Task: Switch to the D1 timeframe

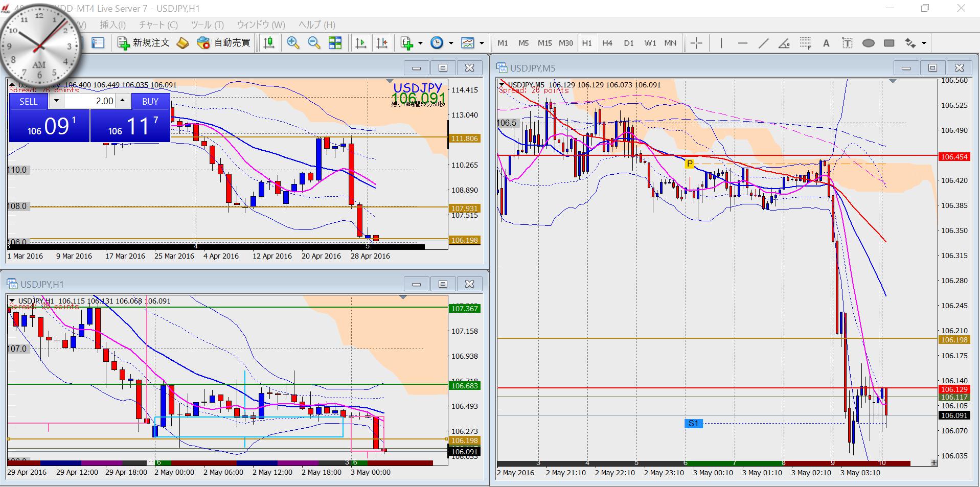Action: 629,43
